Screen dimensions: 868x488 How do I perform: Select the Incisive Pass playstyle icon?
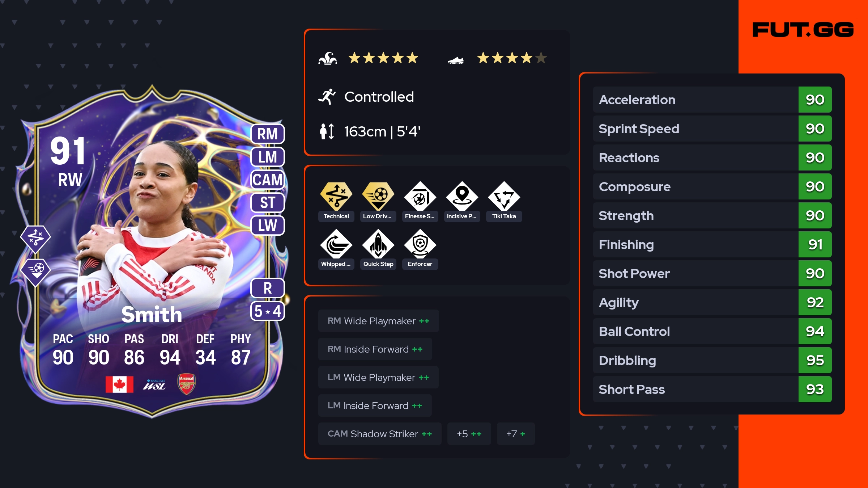462,196
